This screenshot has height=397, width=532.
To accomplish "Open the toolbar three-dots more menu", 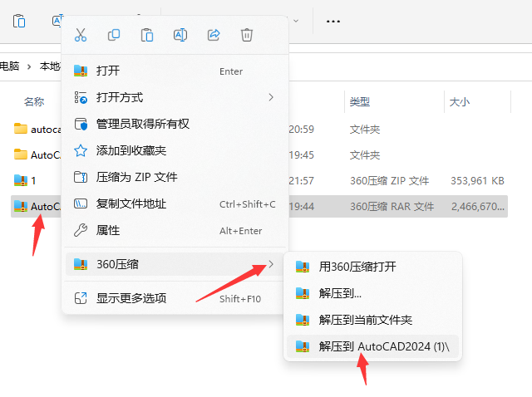I will click(x=333, y=22).
